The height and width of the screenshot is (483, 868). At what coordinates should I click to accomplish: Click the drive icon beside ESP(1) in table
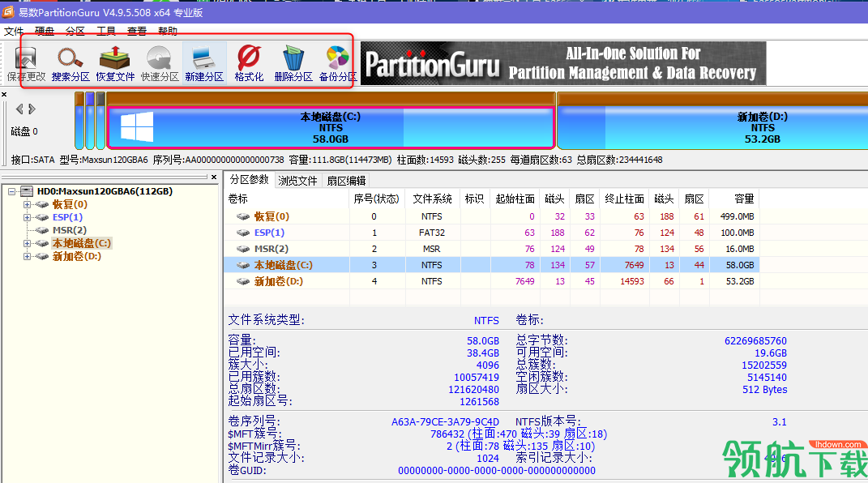[243, 233]
